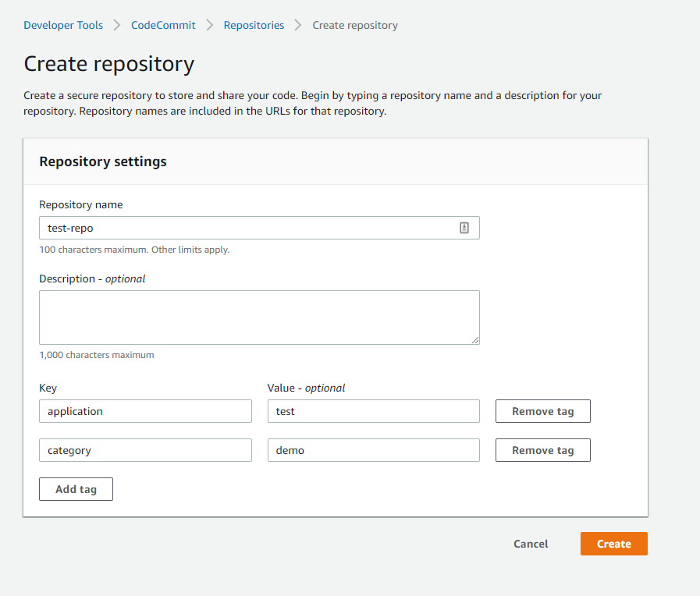This screenshot has height=596, width=700.
Task: Click the orange Create button
Action: (613, 544)
